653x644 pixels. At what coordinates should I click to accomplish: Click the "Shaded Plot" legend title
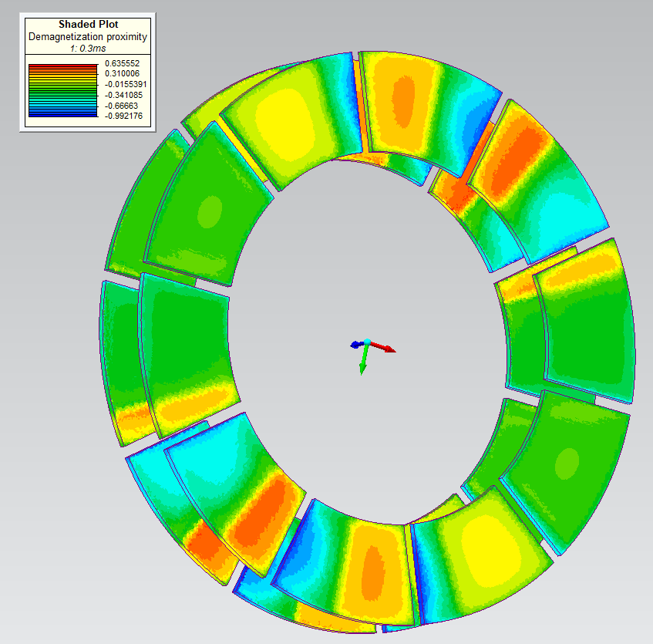tap(87, 25)
